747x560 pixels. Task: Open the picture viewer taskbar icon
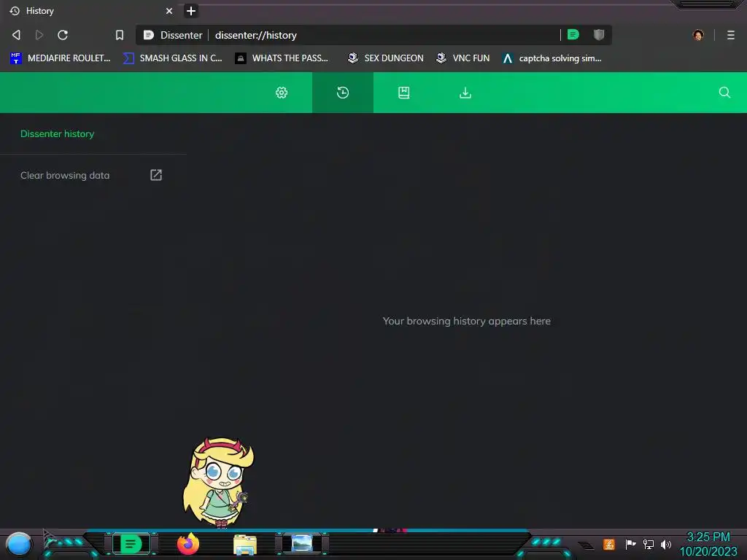coord(302,543)
